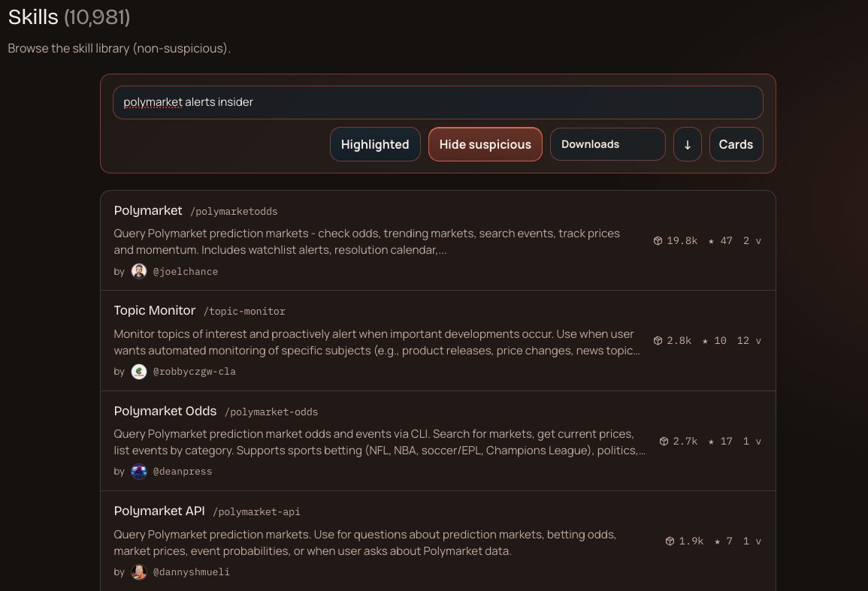Click the 19.8k downloads package icon

pyautogui.click(x=658, y=241)
